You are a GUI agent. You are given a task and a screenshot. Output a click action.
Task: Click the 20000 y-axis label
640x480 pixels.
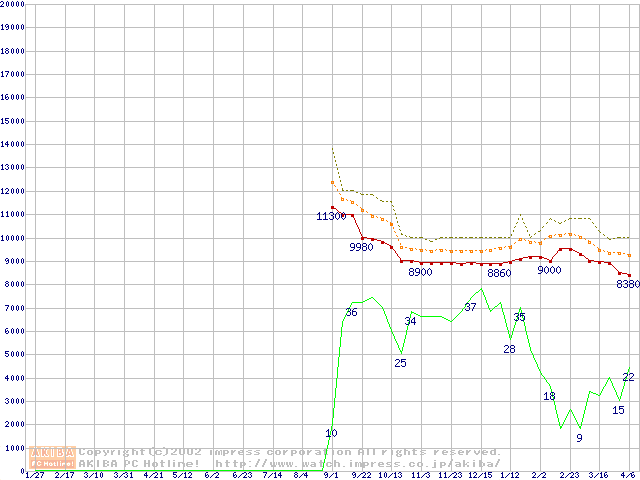(12, 4)
